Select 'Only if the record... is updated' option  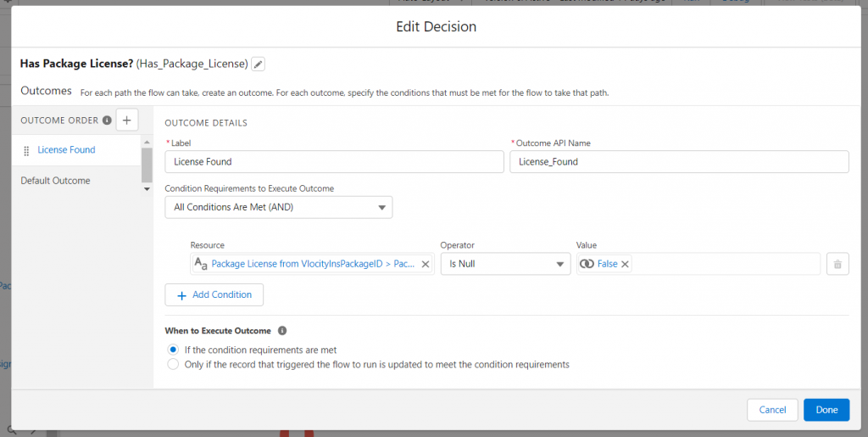(x=173, y=364)
